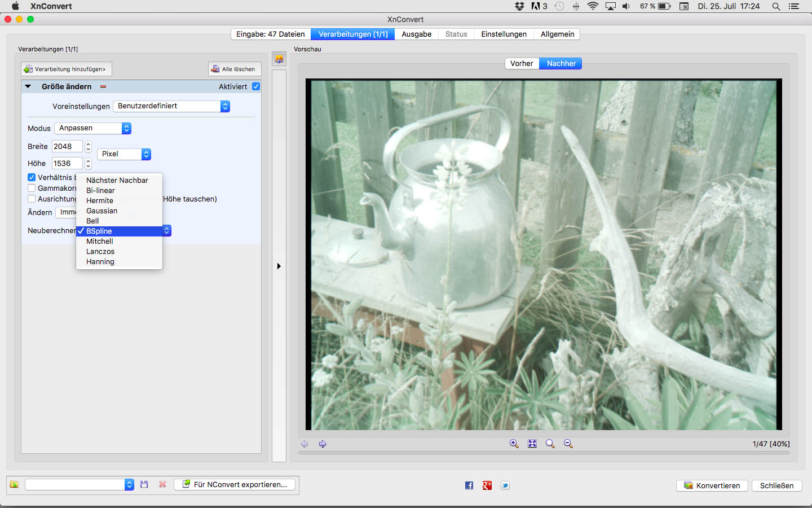Click Alle löschen button
Screen dimensions: 812x508
(235, 69)
